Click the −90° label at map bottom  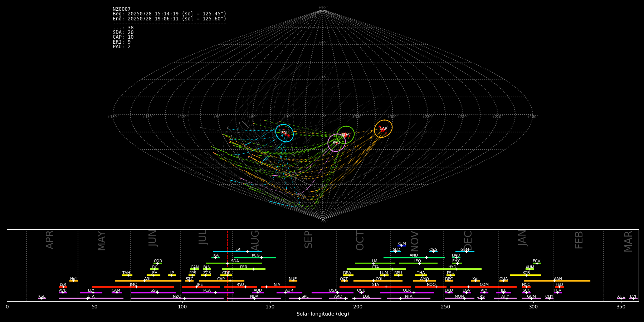coord(322,222)
